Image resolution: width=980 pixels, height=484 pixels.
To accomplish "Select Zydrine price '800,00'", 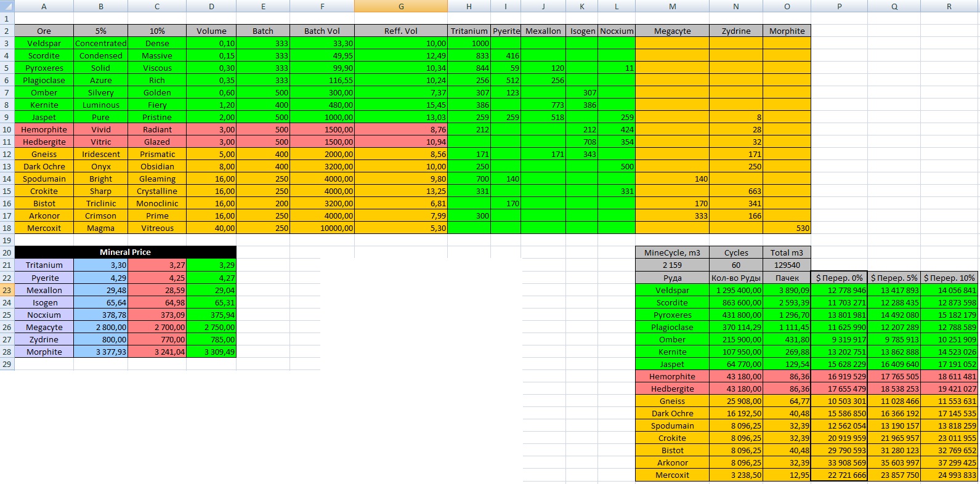I will point(100,339).
